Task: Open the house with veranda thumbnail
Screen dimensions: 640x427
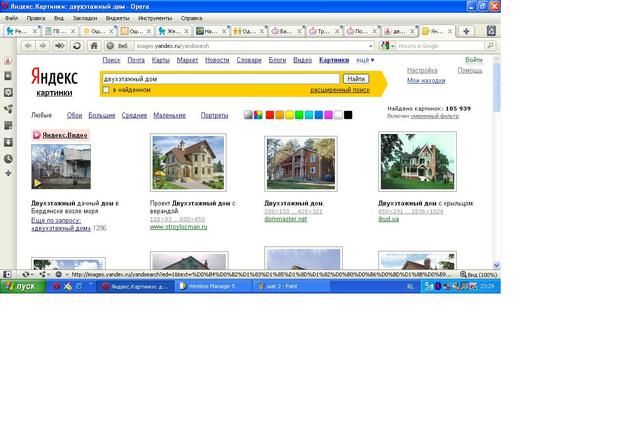Action: [188, 162]
